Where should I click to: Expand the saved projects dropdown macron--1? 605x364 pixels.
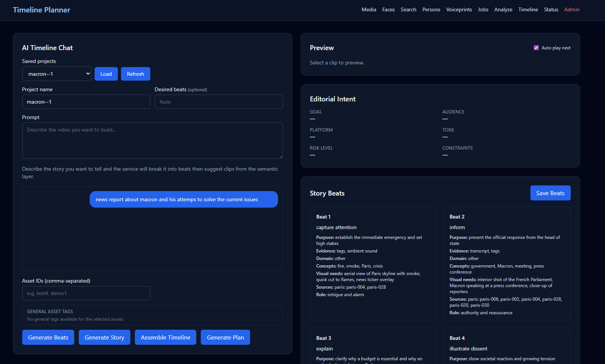coord(57,74)
